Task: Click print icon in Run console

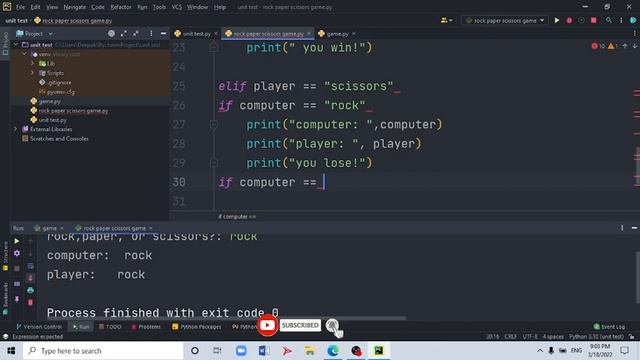Action: click(31, 290)
